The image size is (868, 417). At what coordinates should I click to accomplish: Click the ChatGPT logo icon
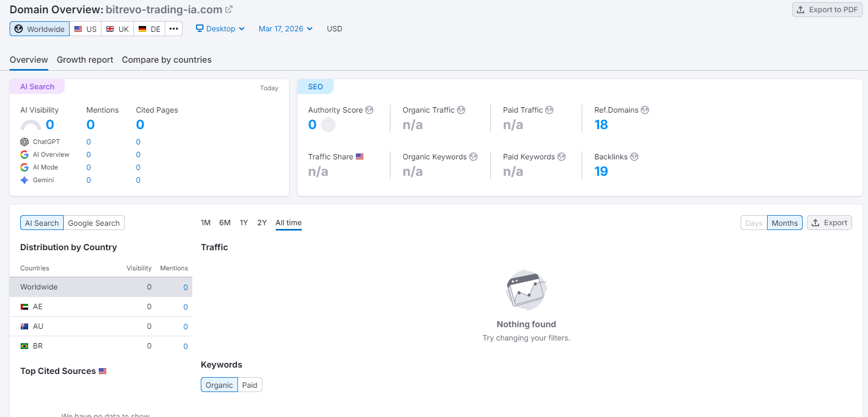click(24, 142)
